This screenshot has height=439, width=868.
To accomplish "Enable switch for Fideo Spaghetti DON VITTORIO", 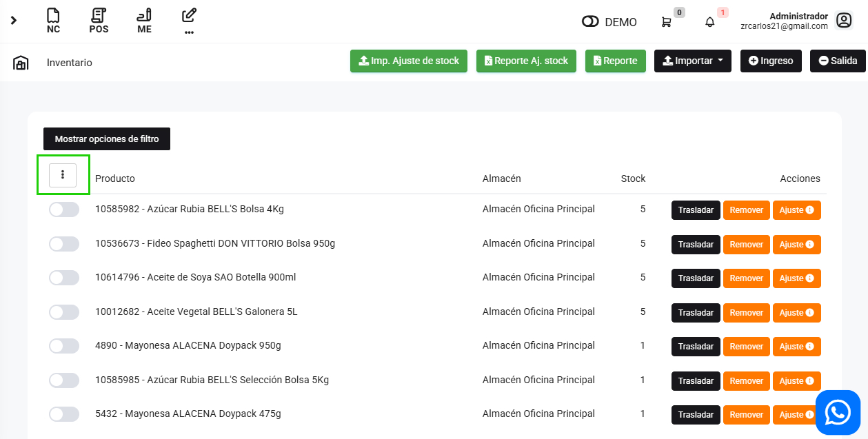I will click(64, 244).
